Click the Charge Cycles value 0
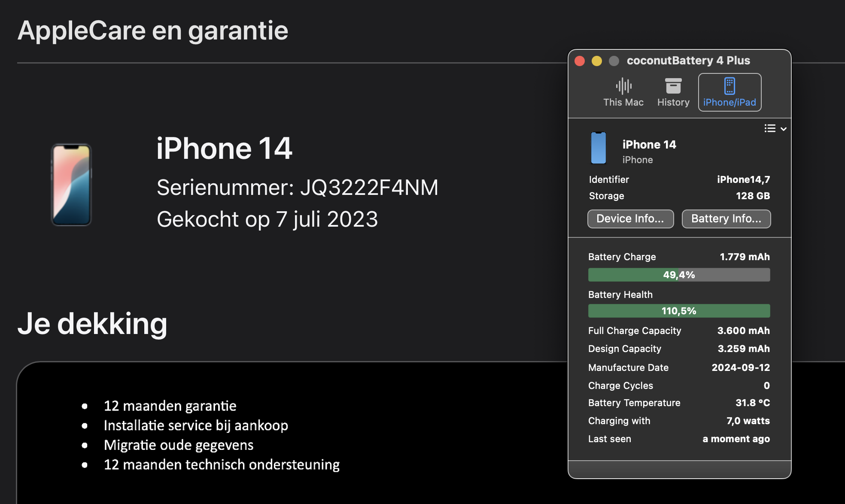 [766, 386]
